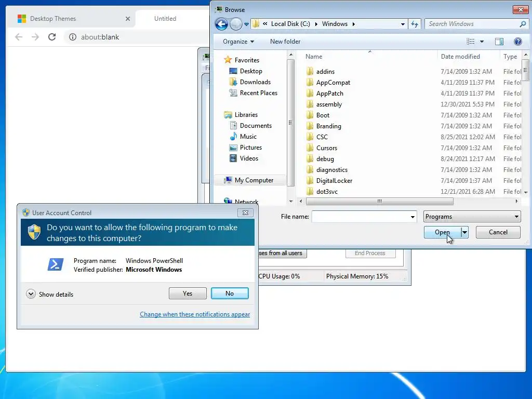The width and height of the screenshot is (532, 399).
Task: Select My Computer in navigation pane
Action: coord(254,180)
